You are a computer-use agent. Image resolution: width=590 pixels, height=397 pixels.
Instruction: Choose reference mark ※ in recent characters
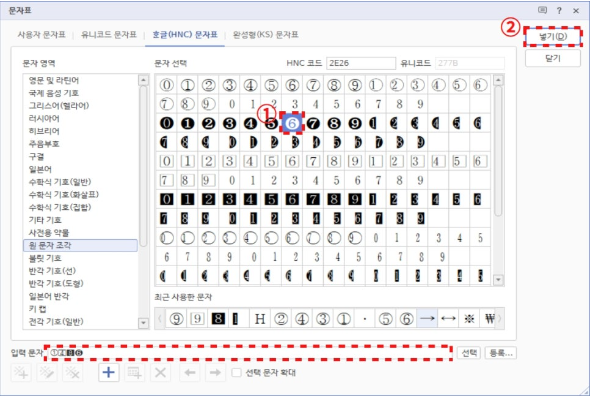[469, 319]
